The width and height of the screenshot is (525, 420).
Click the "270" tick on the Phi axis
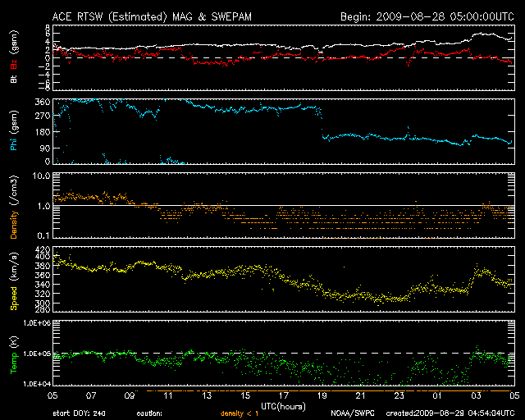click(43, 116)
